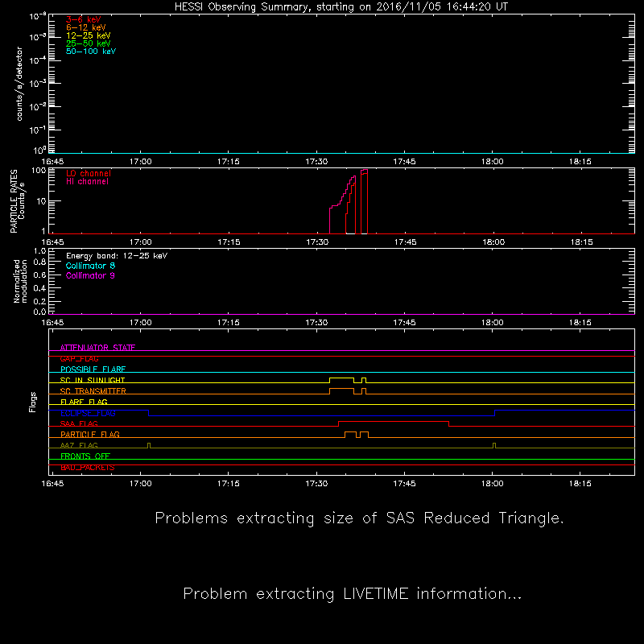Viewport: 644px width, 644px height.
Task: Select the orange 6-12 keV legend label
Action: tap(86, 27)
